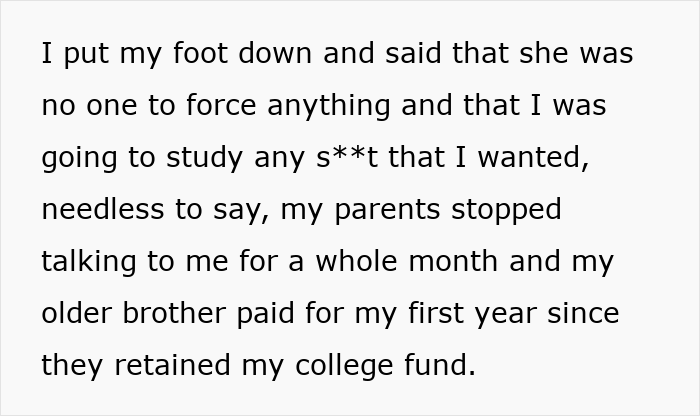
Task: Click the final word "fund"
Action: (x=435, y=366)
